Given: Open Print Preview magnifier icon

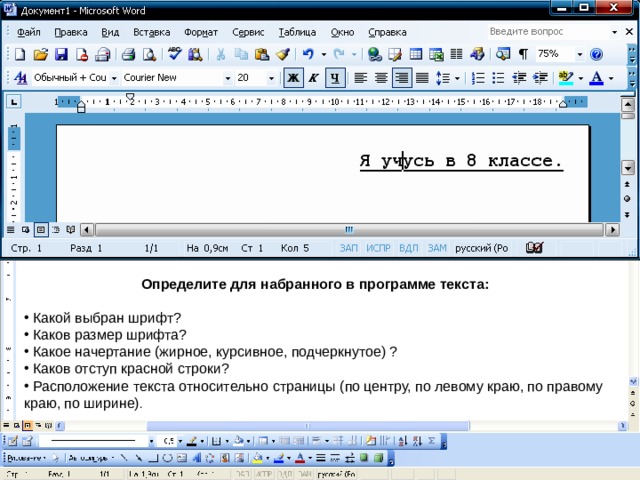Looking at the screenshot, I should [149, 54].
